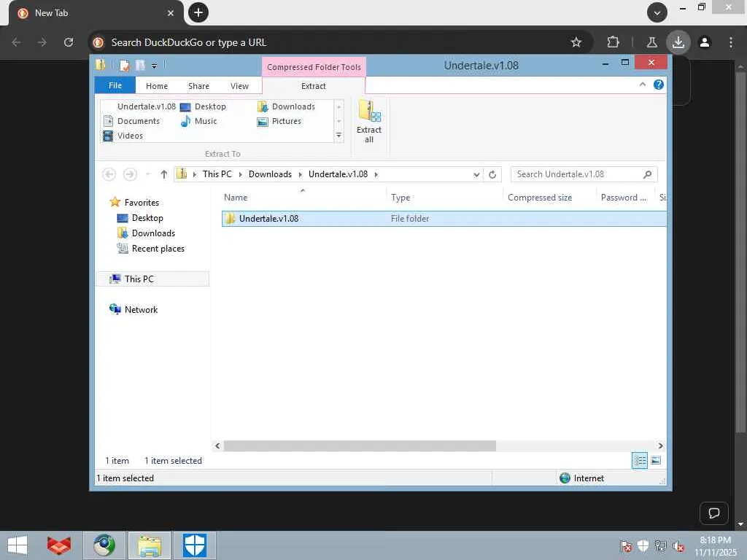The height and width of the screenshot is (560, 747).
Task: Open a new browser tab with plus
Action: pyautogui.click(x=198, y=12)
